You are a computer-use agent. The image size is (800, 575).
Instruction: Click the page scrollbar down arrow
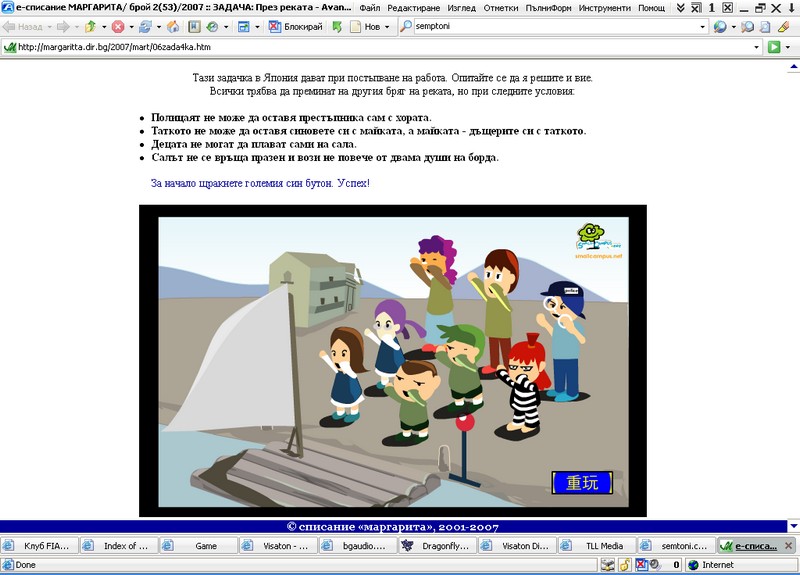tap(793, 526)
